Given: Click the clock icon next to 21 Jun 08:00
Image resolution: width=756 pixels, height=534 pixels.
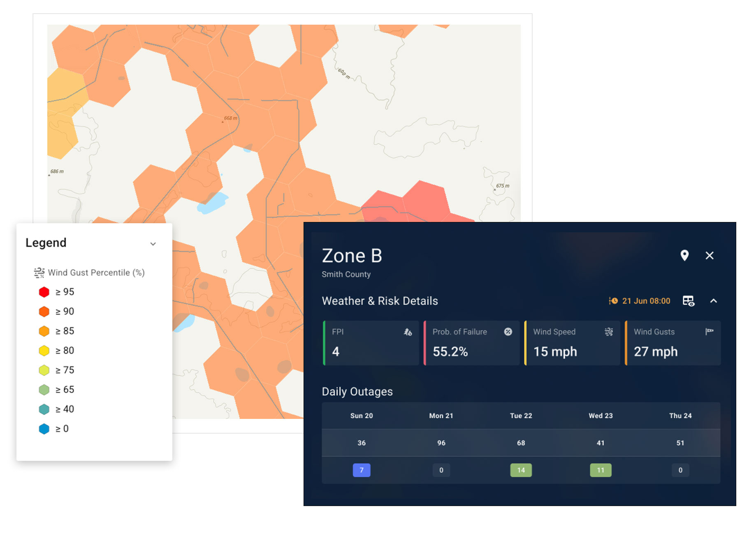Looking at the screenshot, I should [613, 301].
